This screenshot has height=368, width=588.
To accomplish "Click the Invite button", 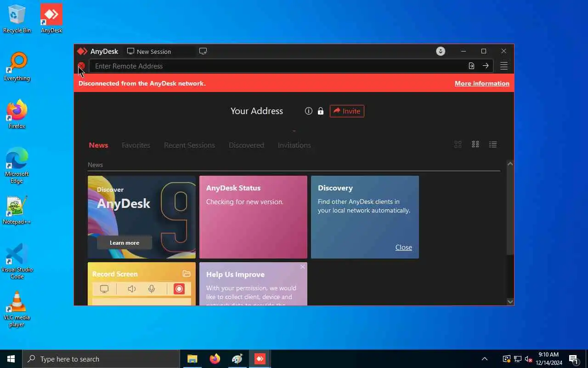I will tap(347, 111).
